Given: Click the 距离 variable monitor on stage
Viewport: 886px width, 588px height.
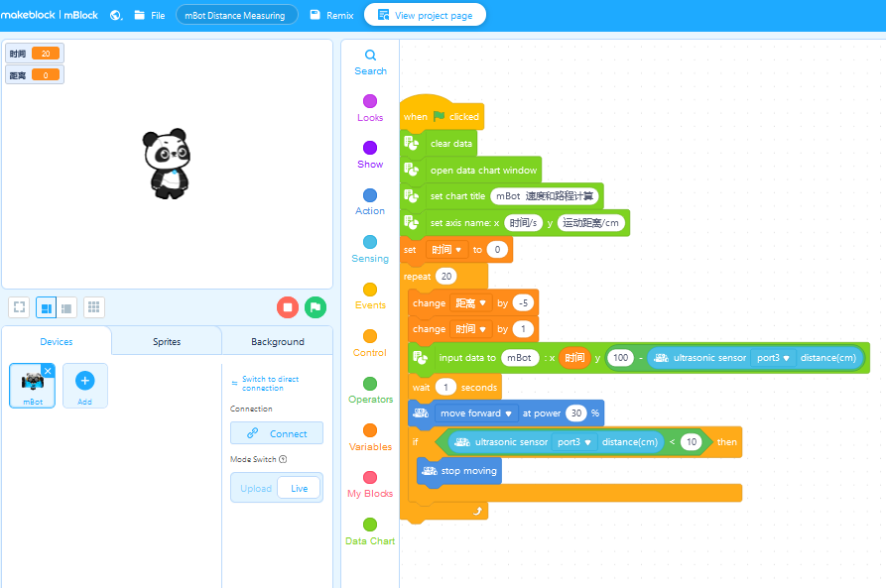Looking at the screenshot, I should tap(35, 74).
